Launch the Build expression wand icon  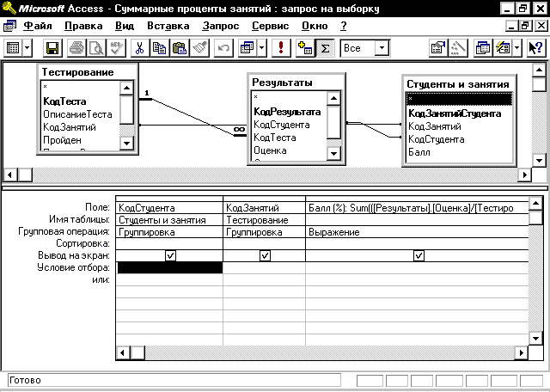[458, 48]
